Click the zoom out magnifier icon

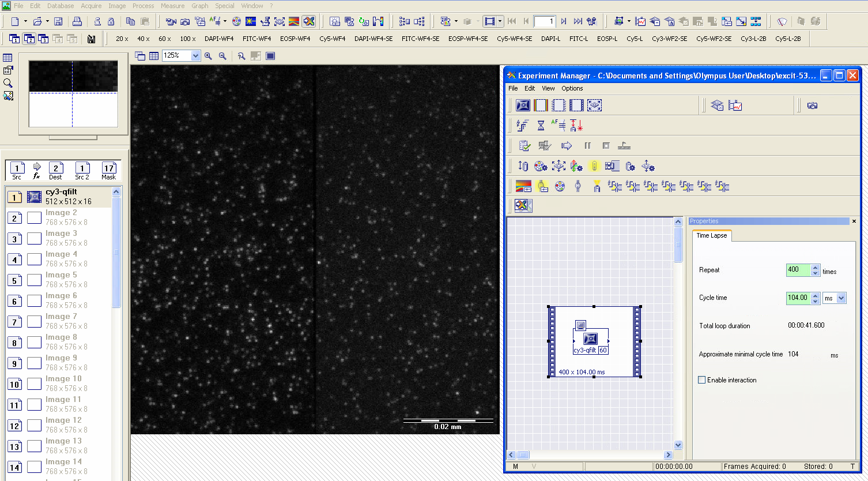point(222,56)
